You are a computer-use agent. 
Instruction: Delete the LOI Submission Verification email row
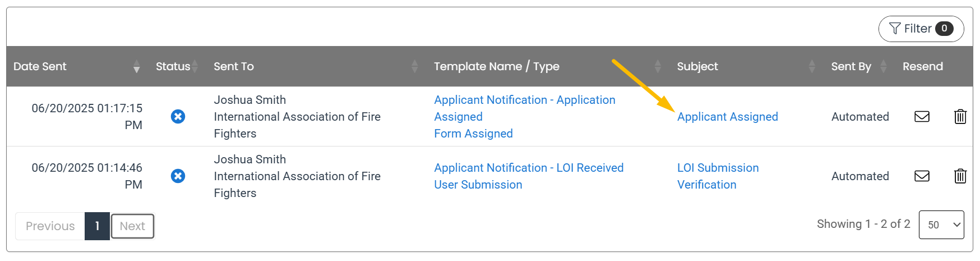960,176
